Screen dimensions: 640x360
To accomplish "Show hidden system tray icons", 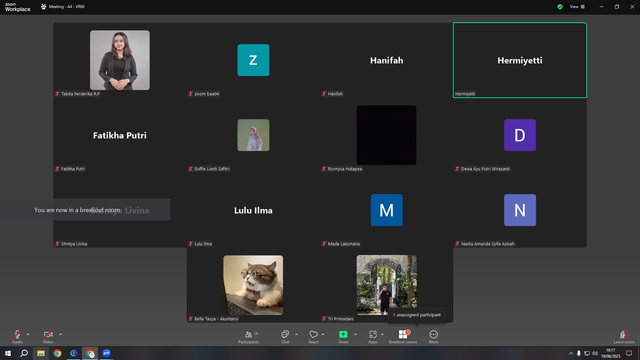I will (571, 353).
